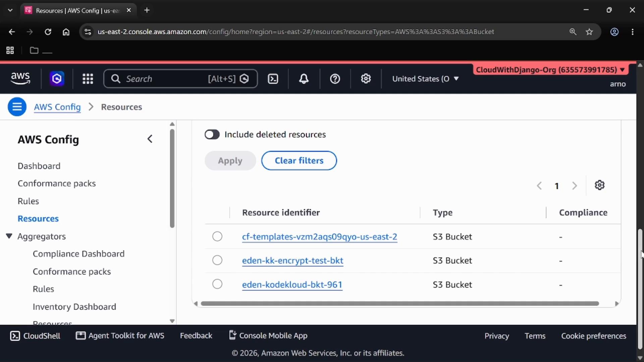Open the Amazon Q assistant icon

pyautogui.click(x=57, y=79)
